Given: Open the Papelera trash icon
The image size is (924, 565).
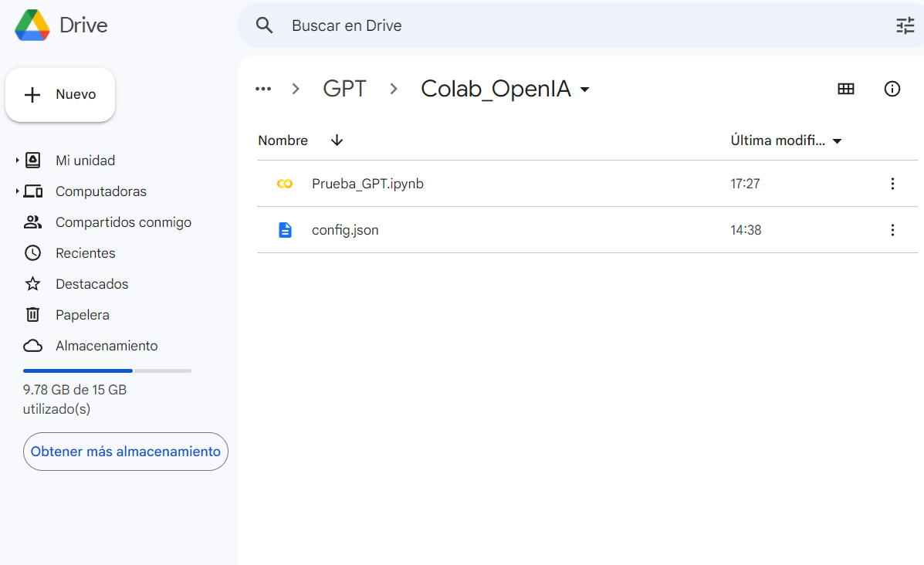Looking at the screenshot, I should 32,314.
